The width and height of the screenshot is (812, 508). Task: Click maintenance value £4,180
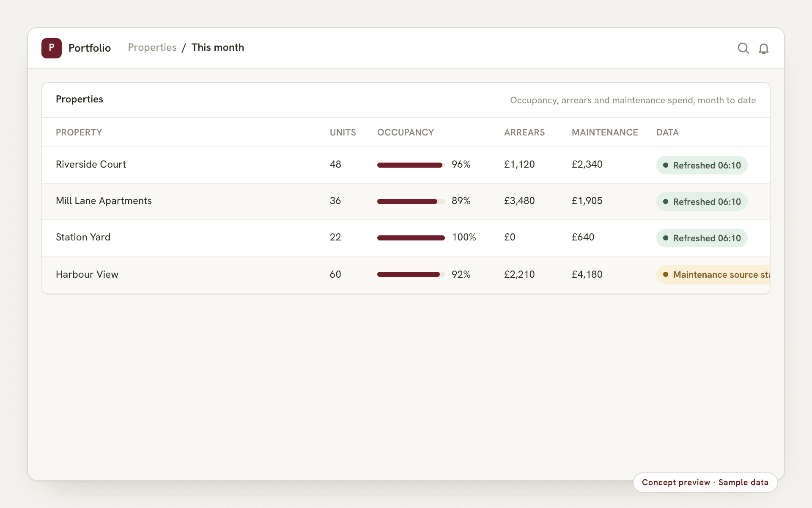[x=587, y=274]
